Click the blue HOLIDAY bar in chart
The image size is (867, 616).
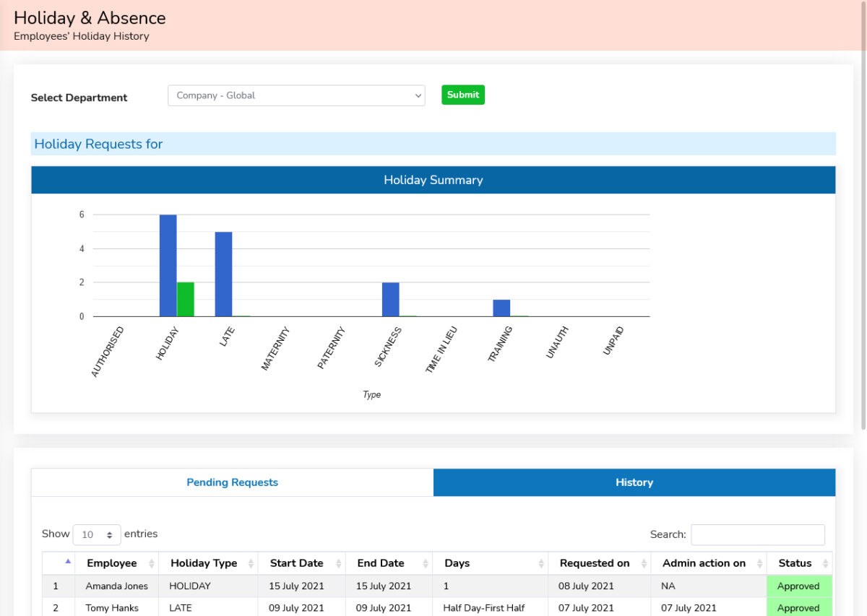tap(168, 265)
